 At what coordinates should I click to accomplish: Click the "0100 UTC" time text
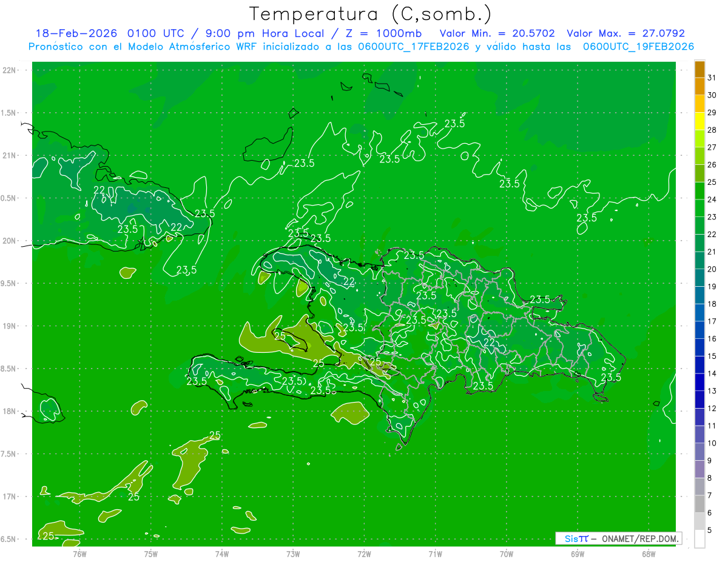click(157, 33)
